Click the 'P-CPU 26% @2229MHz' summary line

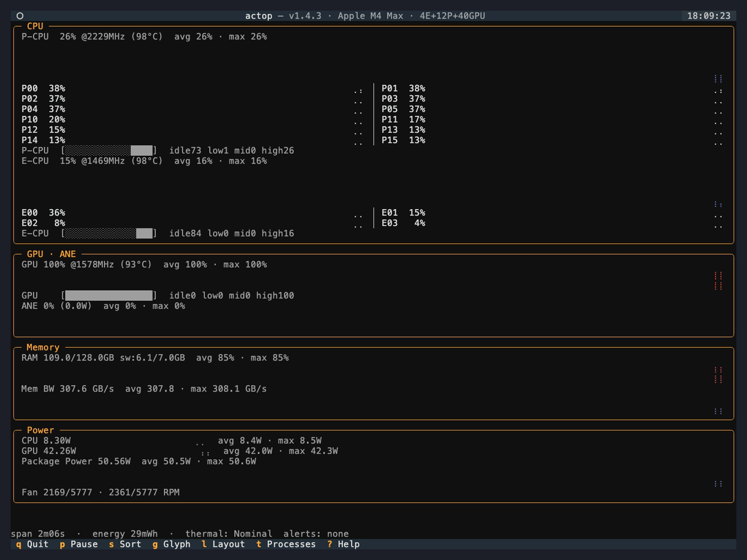144,37
